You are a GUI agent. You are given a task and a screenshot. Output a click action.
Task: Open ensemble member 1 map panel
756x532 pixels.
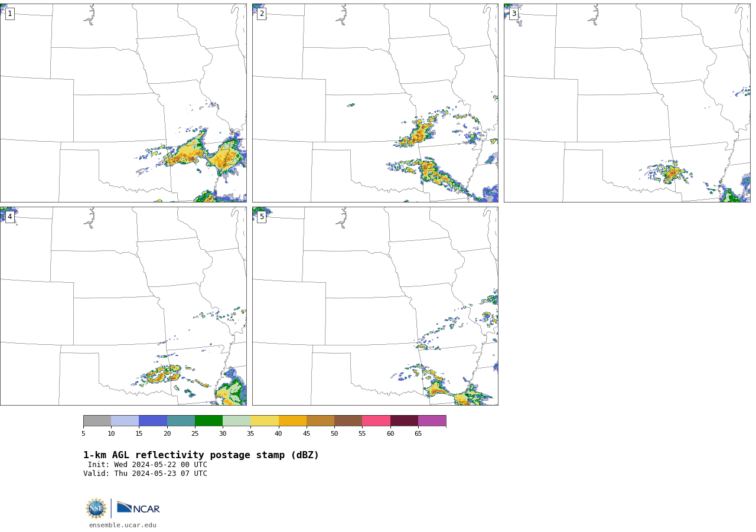click(x=123, y=103)
